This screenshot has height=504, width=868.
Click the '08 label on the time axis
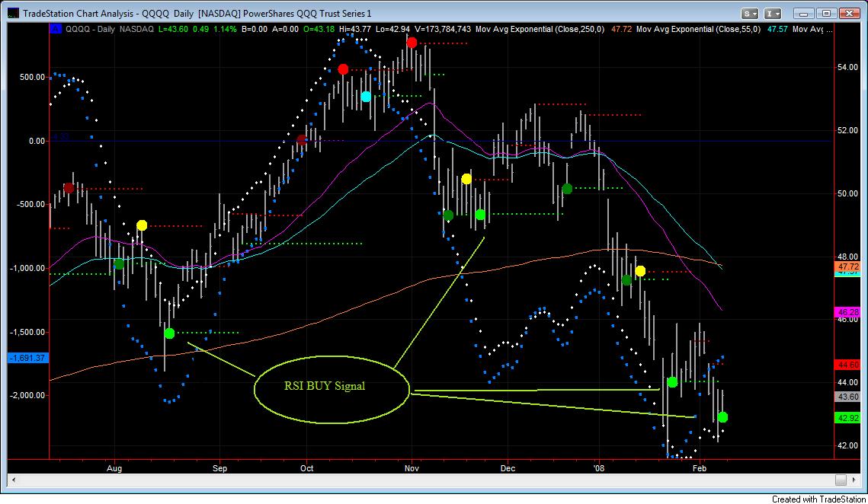coord(599,468)
